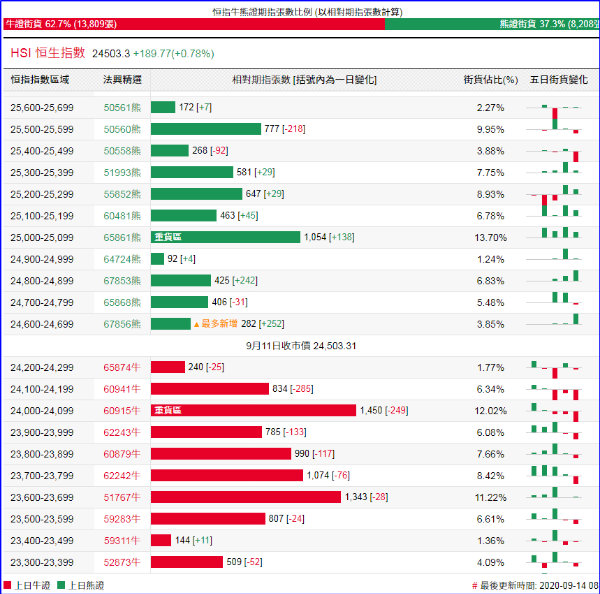Open the 65861熊 heavy-zone certificate link

tap(122, 238)
